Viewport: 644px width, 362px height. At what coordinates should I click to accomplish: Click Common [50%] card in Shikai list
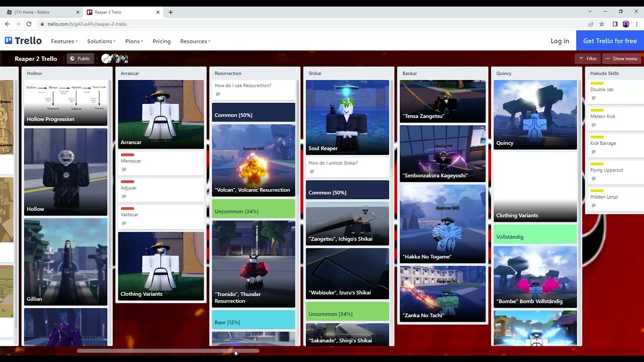coord(347,190)
